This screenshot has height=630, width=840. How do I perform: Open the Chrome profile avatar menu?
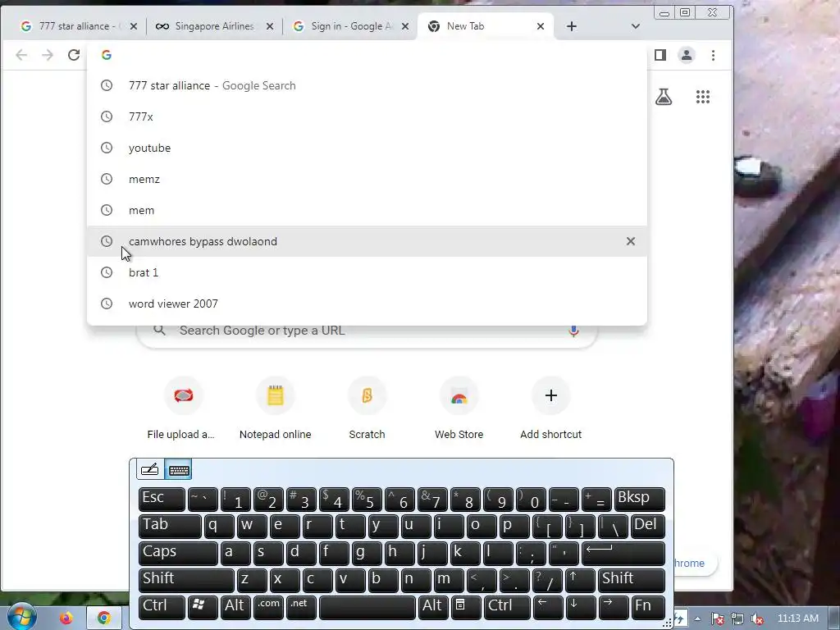687,55
